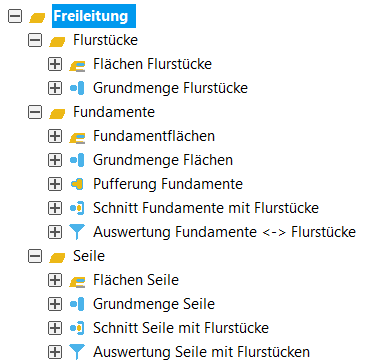Click the layer icon next to Flächen Flurstücke
371x361 pixels.
coord(77,65)
